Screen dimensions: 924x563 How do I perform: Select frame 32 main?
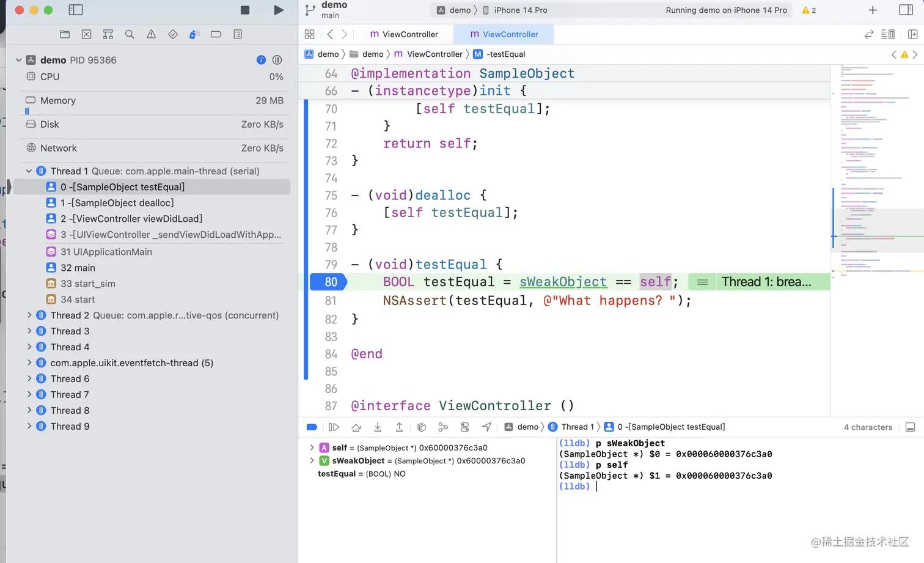tap(152, 268)
